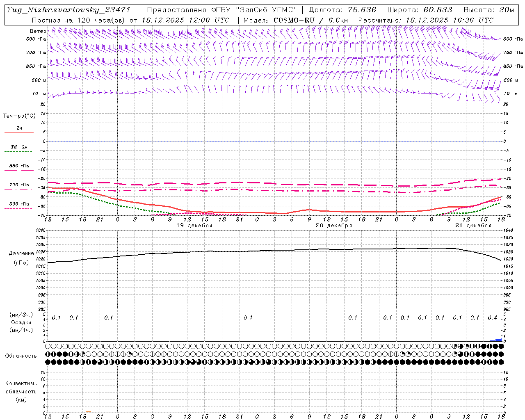Select the Модель COSMO-RU / 6.6км text
The image size is (525, 420).
(x=296, y=20)
